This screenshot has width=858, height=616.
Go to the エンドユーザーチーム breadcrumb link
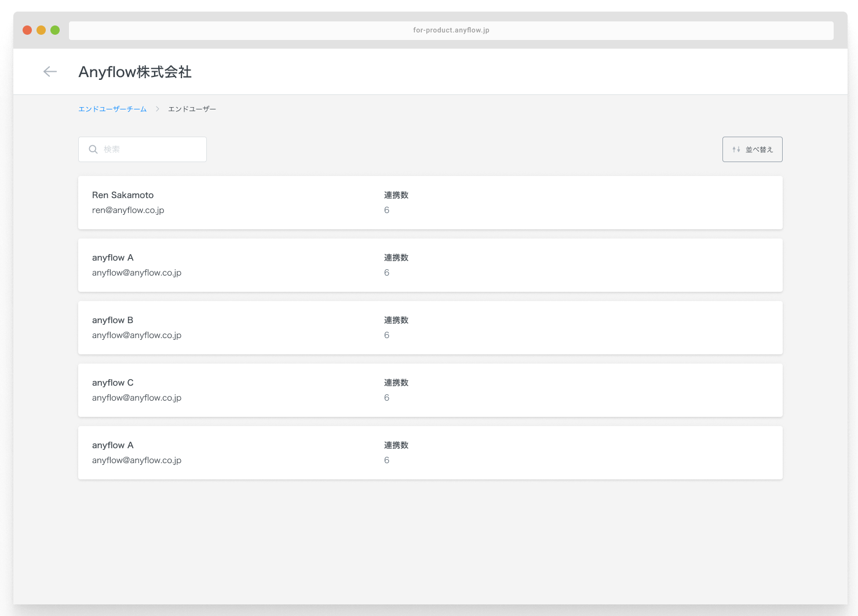click(x=112, y=109)
